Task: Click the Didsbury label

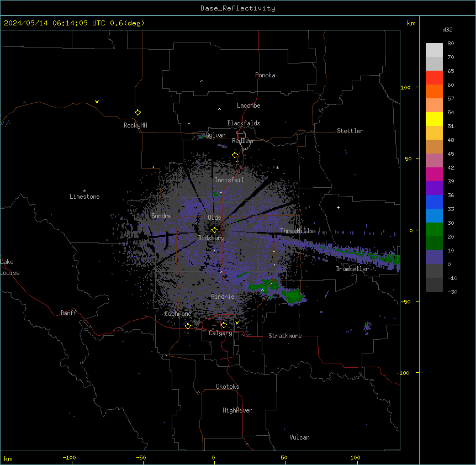Action: point(211,238)
